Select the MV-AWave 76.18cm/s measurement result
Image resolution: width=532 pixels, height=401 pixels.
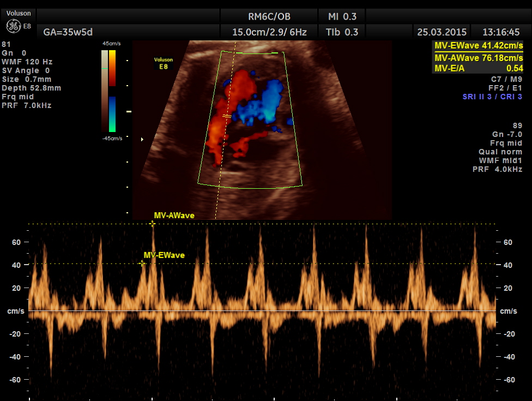click(477, 58)
